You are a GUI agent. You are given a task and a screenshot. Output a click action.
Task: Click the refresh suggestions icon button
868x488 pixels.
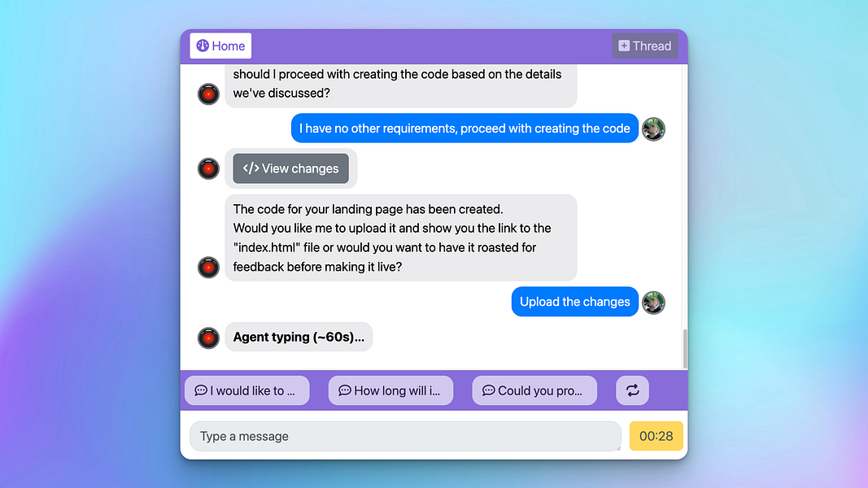632,390
